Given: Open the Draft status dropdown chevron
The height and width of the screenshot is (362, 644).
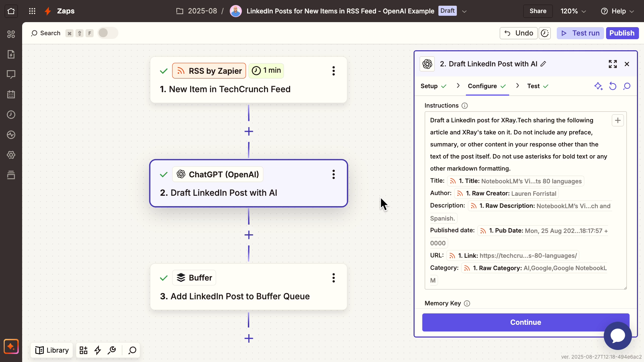Looking at the screenshot, I should pyautogui.click(x=464, y=11).
